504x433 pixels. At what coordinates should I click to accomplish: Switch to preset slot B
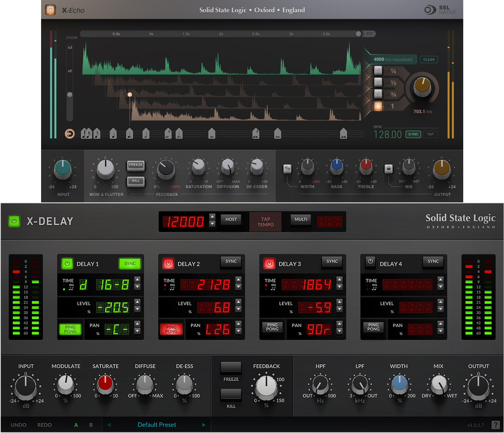91,425
